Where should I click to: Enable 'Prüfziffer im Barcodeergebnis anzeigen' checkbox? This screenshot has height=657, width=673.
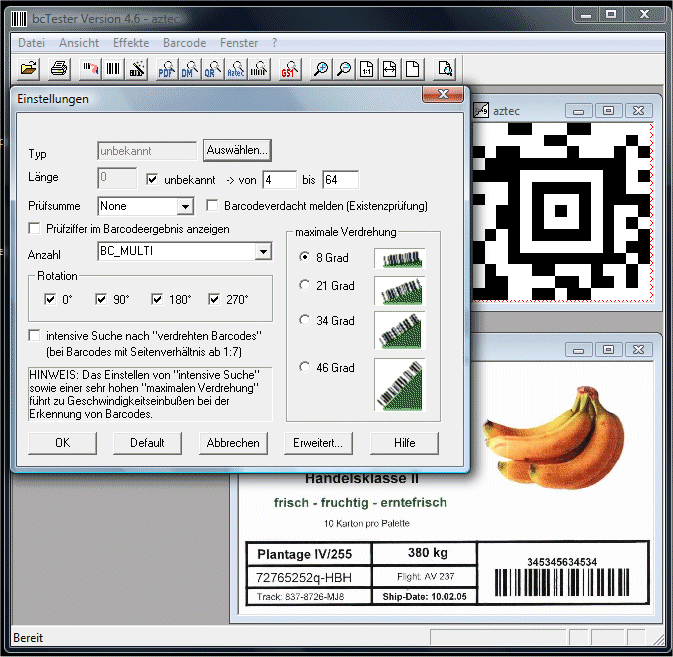[34, 228]
